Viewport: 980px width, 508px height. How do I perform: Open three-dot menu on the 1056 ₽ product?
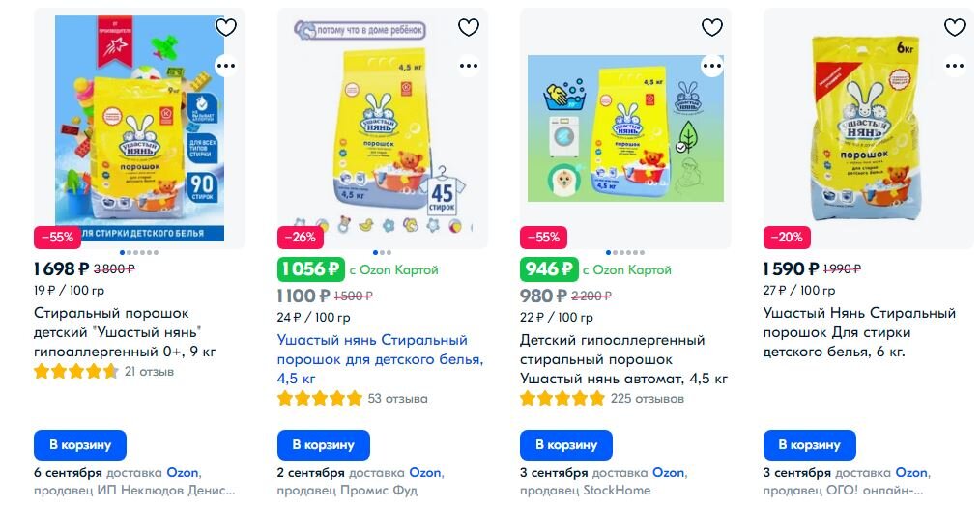click(x=469, y=66)
